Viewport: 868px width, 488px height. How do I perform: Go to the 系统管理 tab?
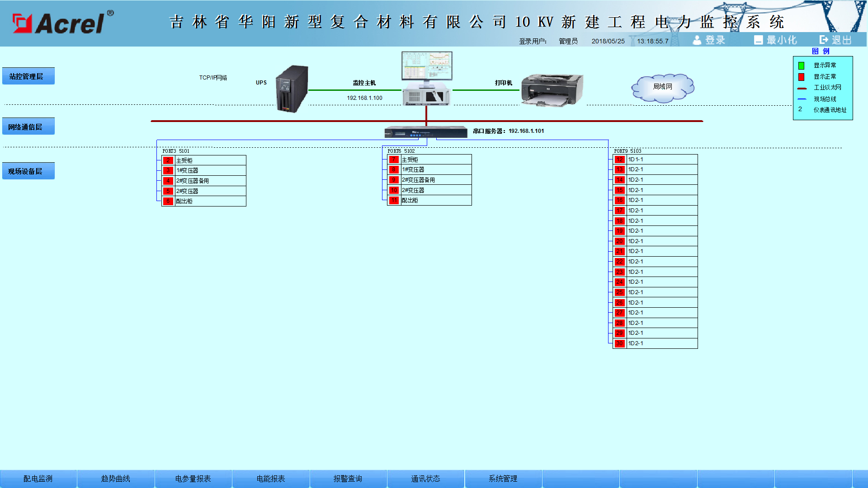coord(503,479)
